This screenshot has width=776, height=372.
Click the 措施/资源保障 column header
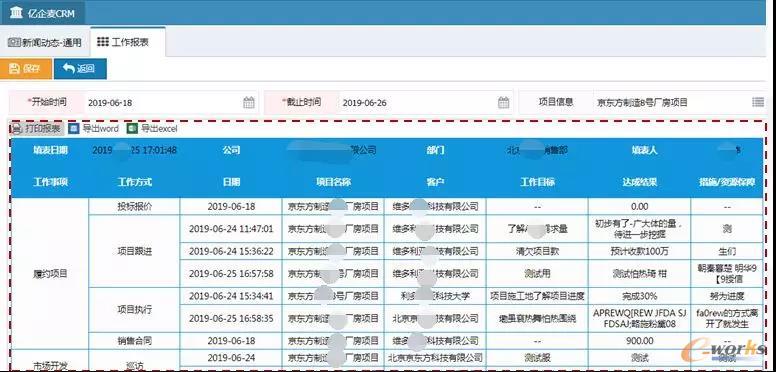tap(727, 182)
